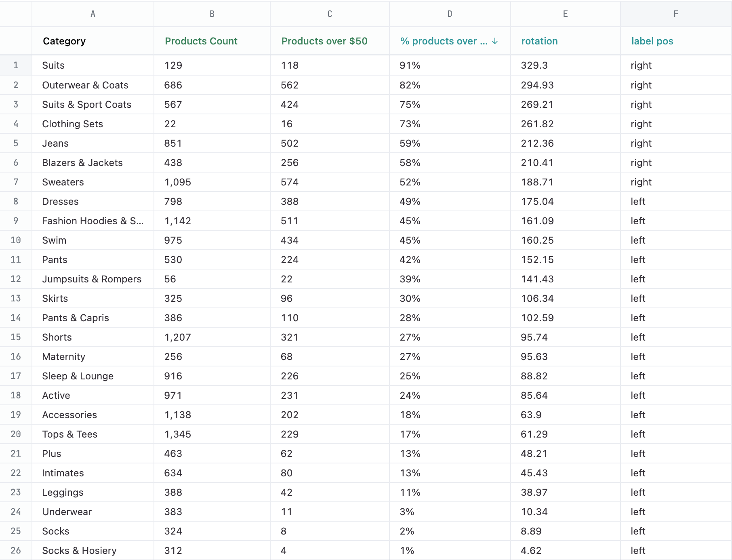Screen dimensions: 732x560
Task: Click the sort arrow in % products column
Action: (x=495, y=41)
